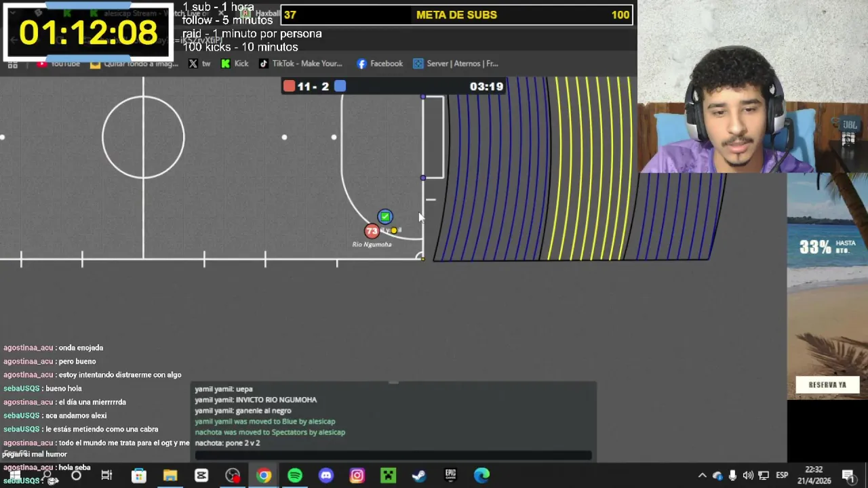Click the META DE SUBS progress bar

point(457,15)
